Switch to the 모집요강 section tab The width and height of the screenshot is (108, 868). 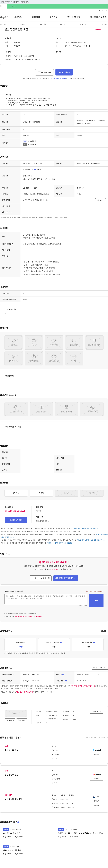coord(3,24)
